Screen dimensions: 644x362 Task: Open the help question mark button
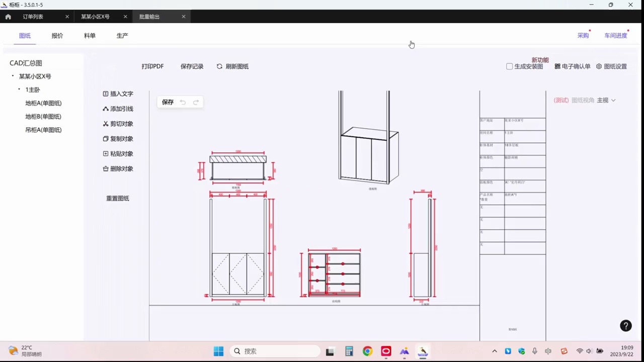[x=626, y=326]
